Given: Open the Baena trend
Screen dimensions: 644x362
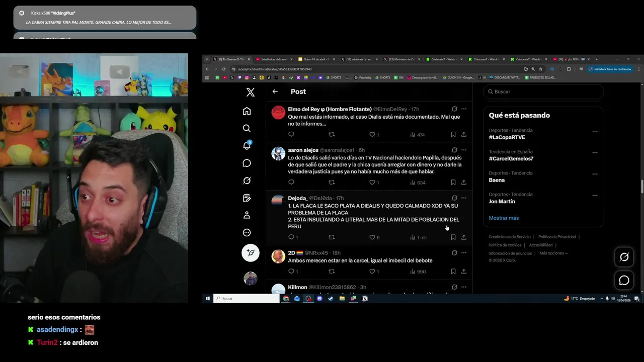Looking at the screenshot, I should point(497,180).
